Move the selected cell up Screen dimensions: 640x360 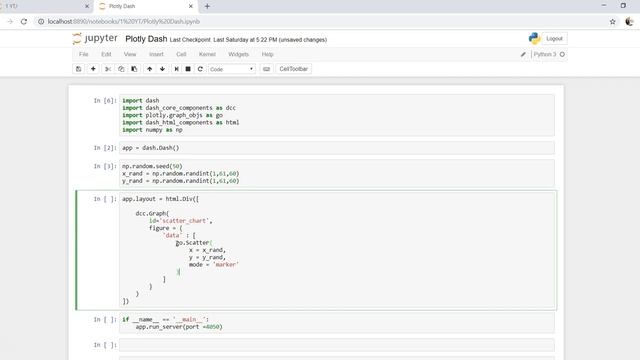[149, 69]
